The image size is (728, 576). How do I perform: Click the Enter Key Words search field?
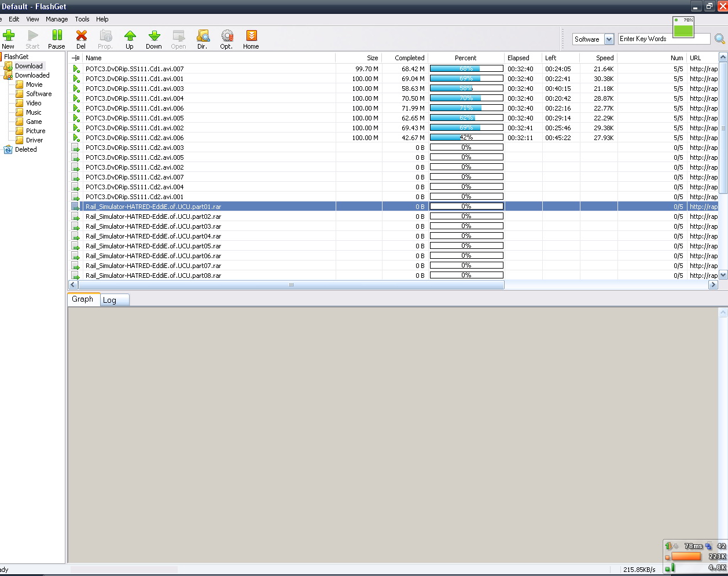point(664,39)
